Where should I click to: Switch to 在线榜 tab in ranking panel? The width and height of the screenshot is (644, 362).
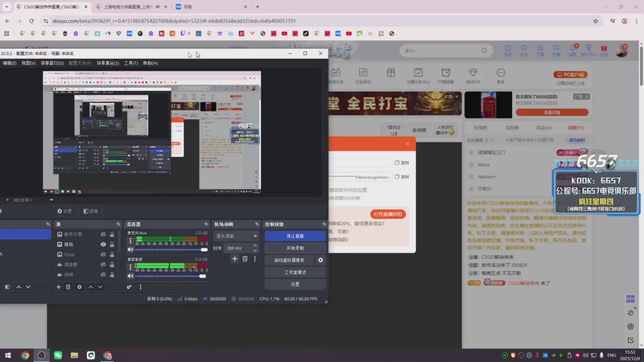[480, 128]
